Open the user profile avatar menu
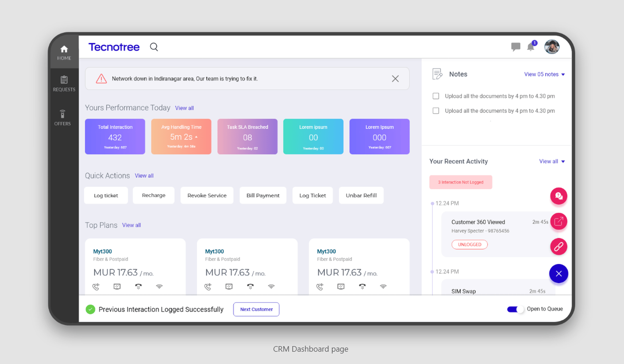The height and width of the screenshot is (364, 624). pyautogui.click(x=552, y=47)
